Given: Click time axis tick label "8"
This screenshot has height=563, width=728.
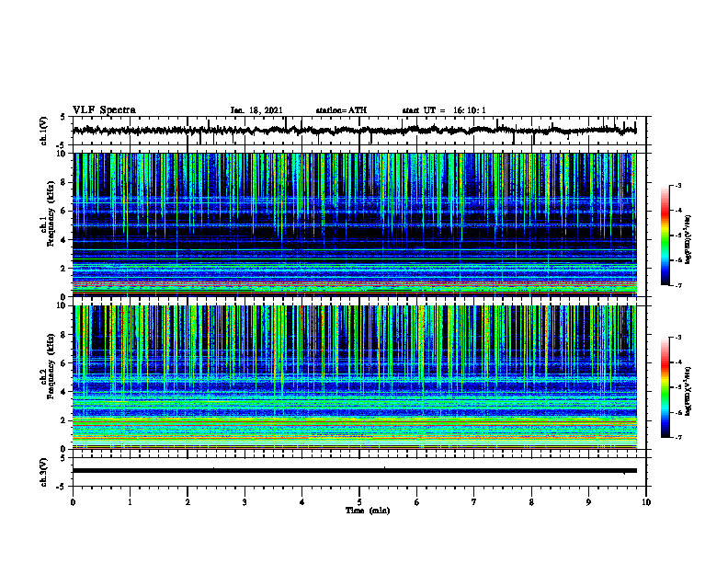Looking at the screenshot, I should click(x=531, y=502).
